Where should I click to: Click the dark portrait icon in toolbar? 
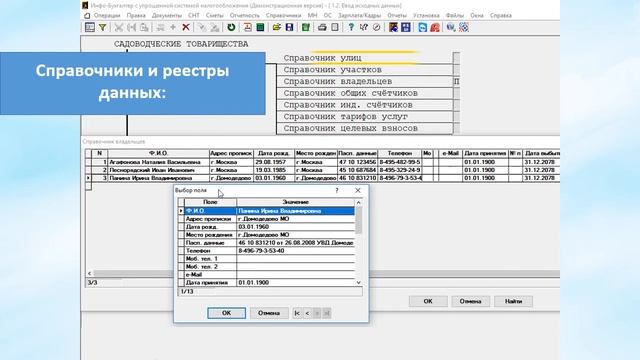point(393,27)
